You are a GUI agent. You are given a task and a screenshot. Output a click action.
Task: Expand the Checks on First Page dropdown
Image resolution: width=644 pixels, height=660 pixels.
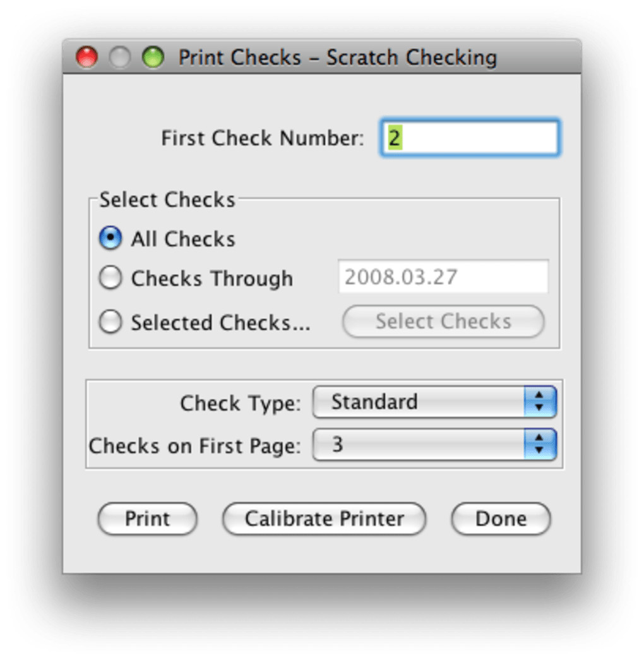419,445
